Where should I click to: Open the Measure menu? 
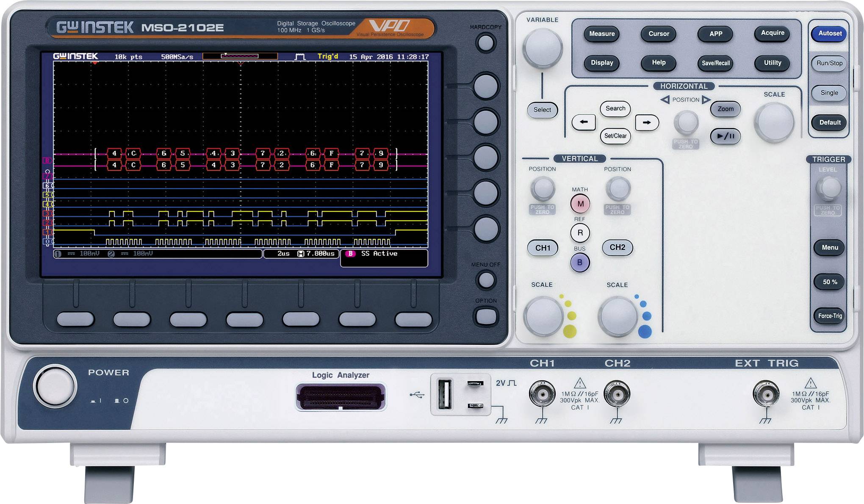coord(601,33)
